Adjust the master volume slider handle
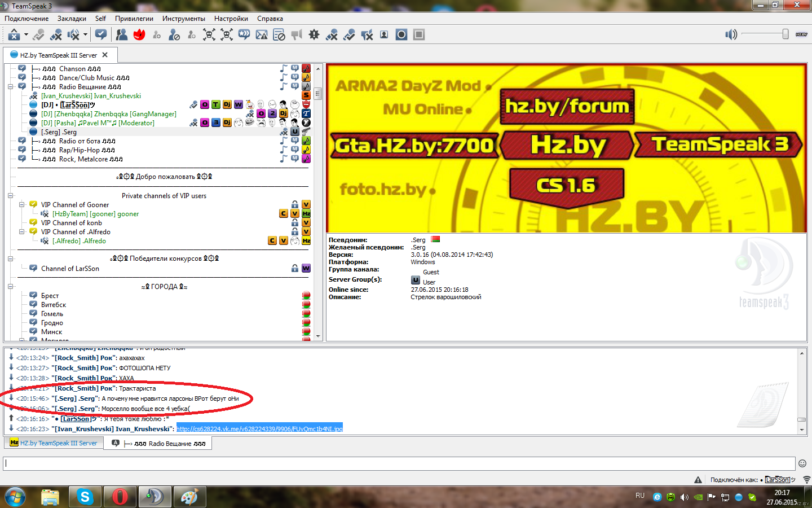This screenshot has height=508, width=812. tap(785, 34)
